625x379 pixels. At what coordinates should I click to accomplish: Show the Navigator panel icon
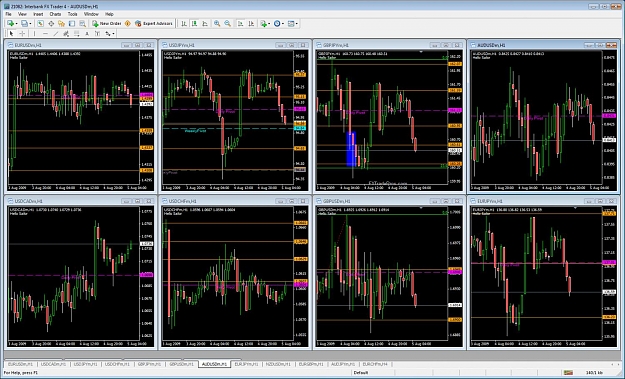point(61,24)
